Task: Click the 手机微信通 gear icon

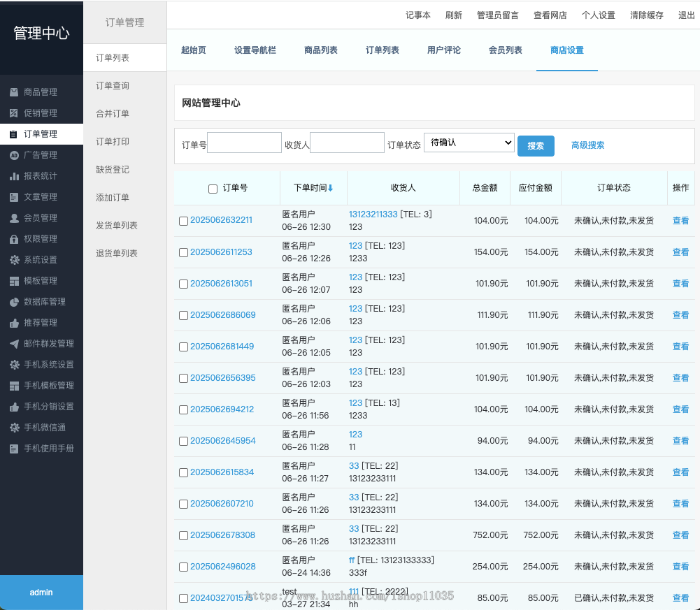Action: pos(14,428)
